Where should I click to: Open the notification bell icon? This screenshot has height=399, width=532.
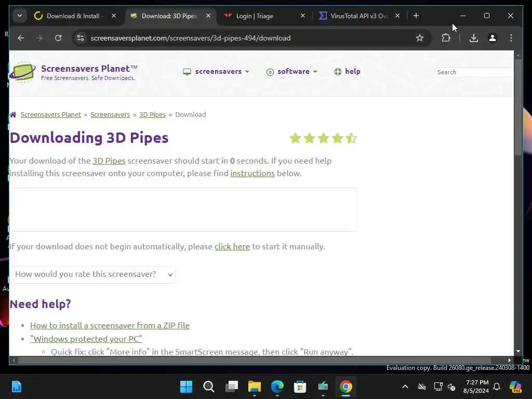pos(497,387)
